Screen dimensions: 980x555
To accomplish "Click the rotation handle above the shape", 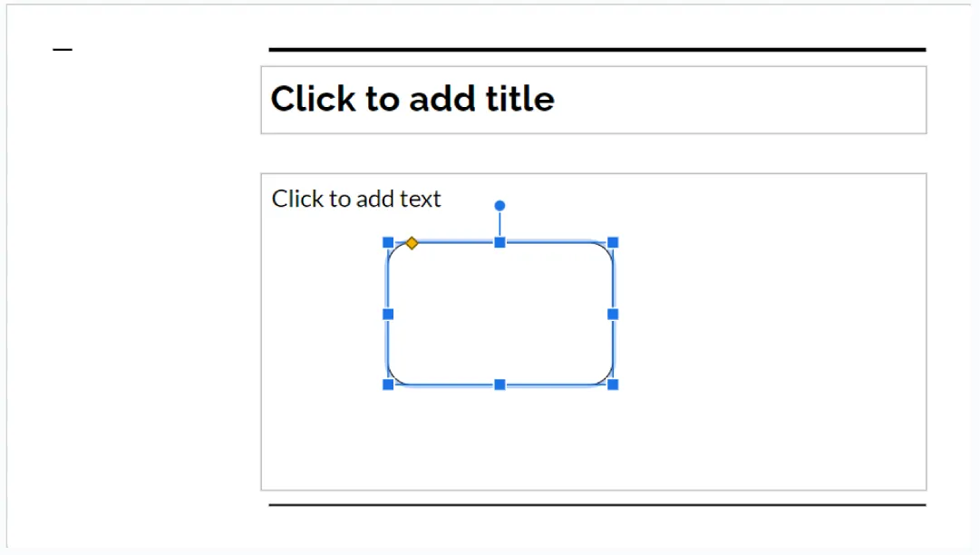I will (x=500, y=205).
